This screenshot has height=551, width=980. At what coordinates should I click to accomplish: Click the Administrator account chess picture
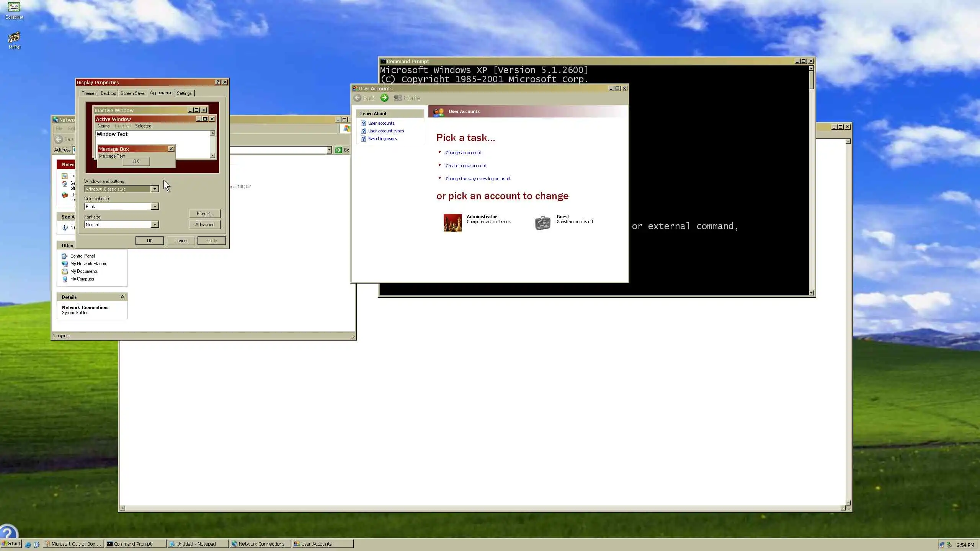click(452, 223)
